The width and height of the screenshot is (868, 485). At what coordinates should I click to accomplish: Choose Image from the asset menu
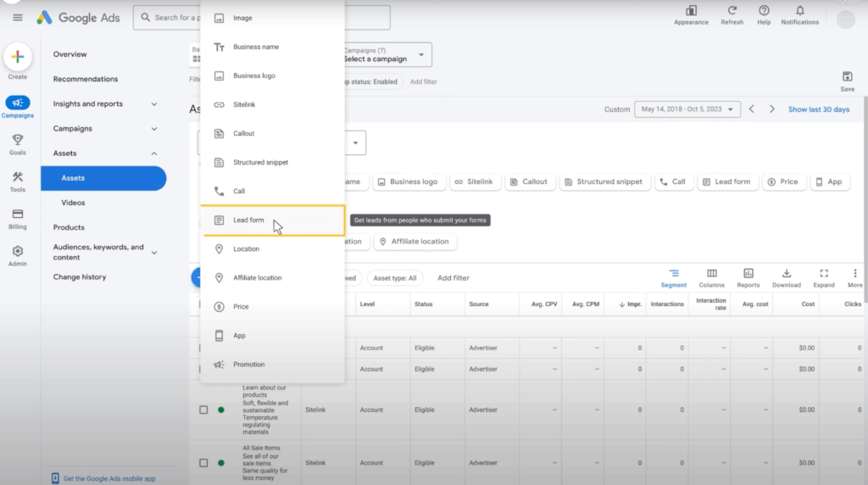pyautogui.click(x=272, y=18)
